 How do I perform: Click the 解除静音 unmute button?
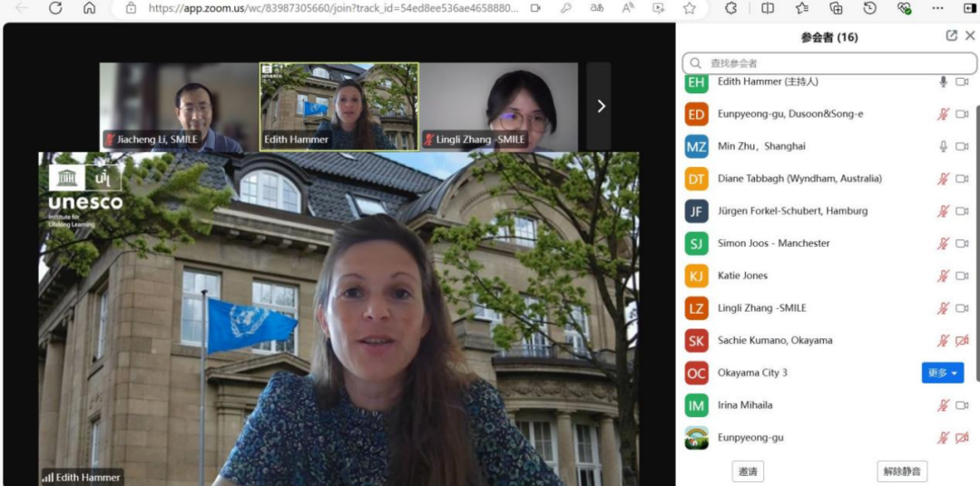(x=902, y=471)
